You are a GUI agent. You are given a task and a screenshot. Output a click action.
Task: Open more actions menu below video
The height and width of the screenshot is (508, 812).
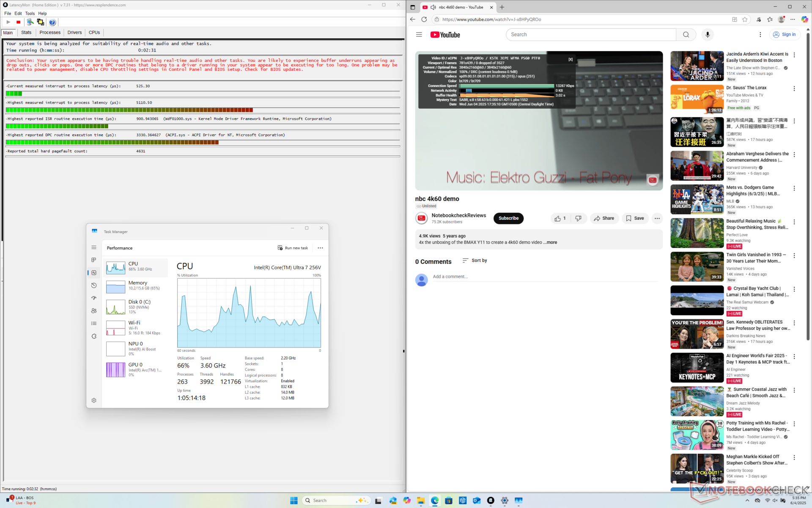[x=657, y=218]
